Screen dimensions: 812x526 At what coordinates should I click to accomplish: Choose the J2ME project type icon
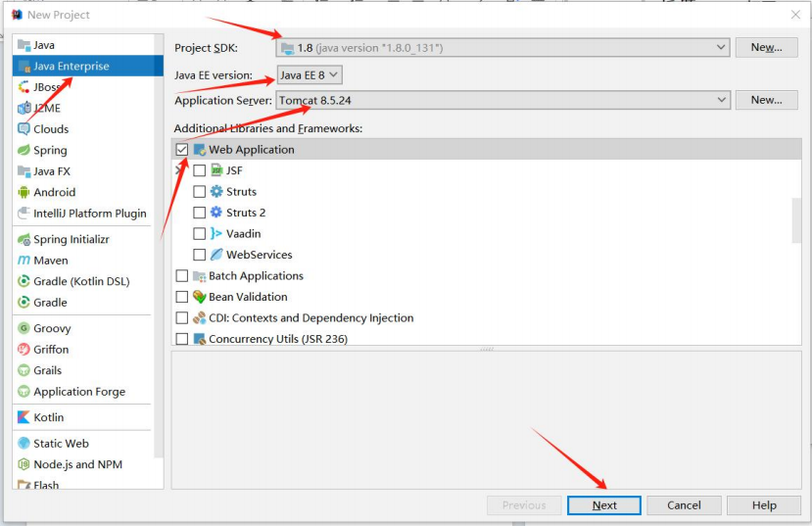pos(24,108)
